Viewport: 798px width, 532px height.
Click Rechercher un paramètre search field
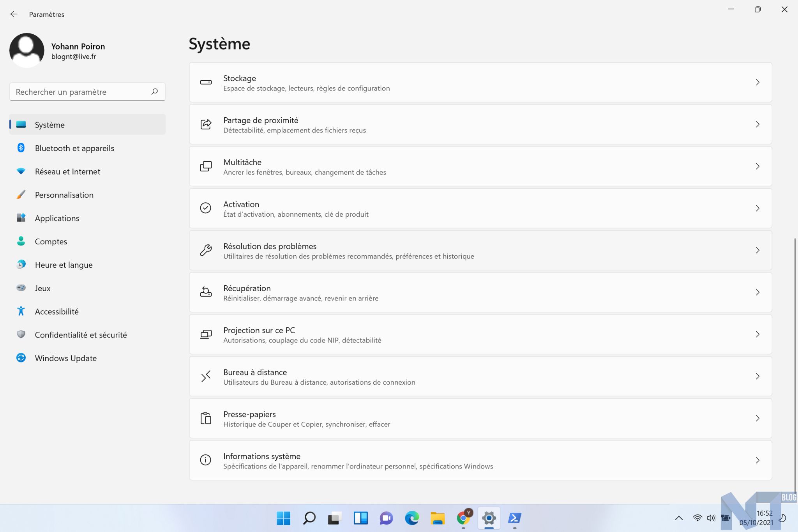click(80, 92)
